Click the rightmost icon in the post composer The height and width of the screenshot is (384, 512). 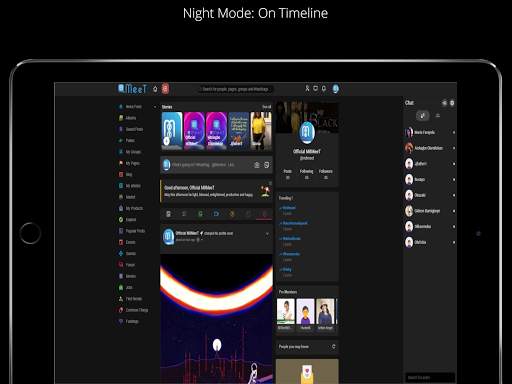tap(267, 165)
